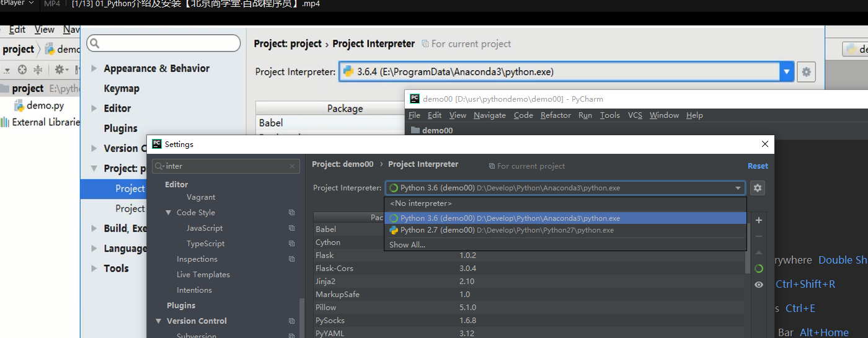Viewport: 868px width, 338px height.
Task: Add a package with the plus icon
Action: coord(759,220)
